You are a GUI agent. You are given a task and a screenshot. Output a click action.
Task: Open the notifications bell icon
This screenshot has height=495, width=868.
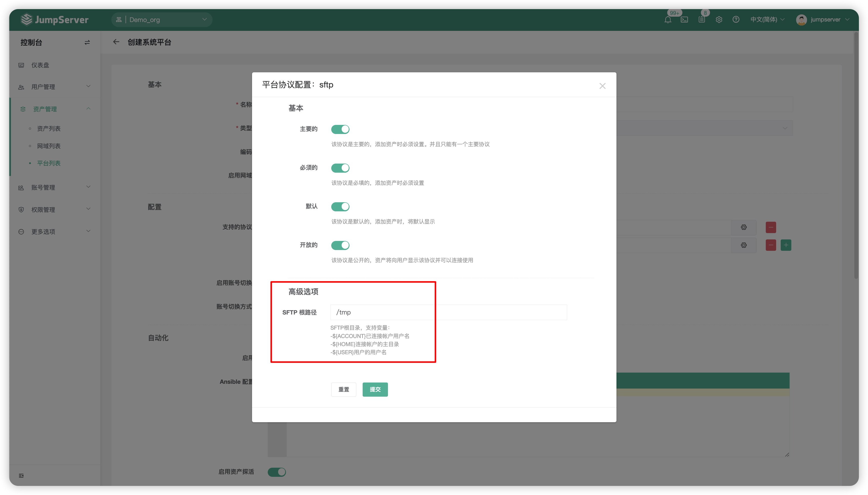[x=667, y=20]
